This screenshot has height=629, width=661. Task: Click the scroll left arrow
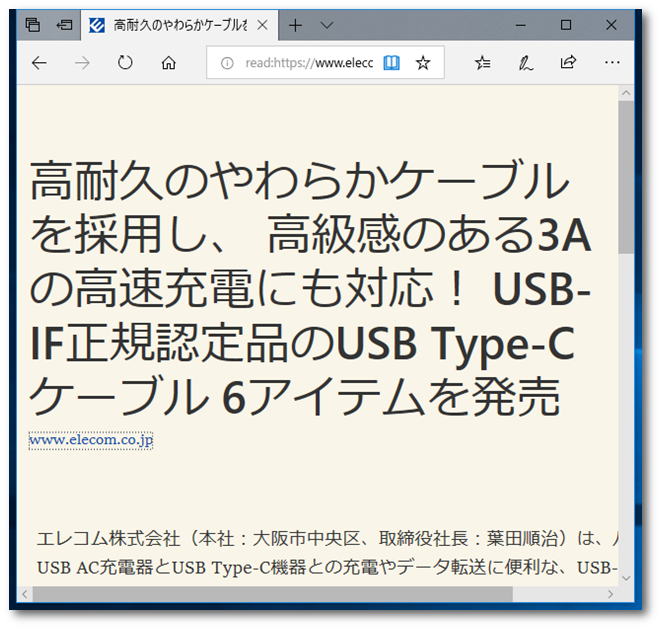(x=24, y=594)
